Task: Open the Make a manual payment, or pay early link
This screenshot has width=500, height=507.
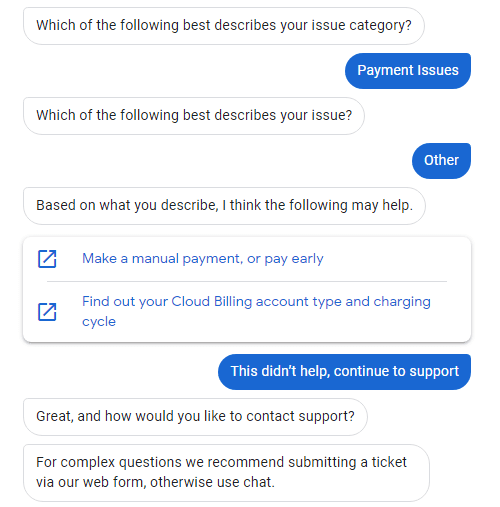Action: point(203,259)
